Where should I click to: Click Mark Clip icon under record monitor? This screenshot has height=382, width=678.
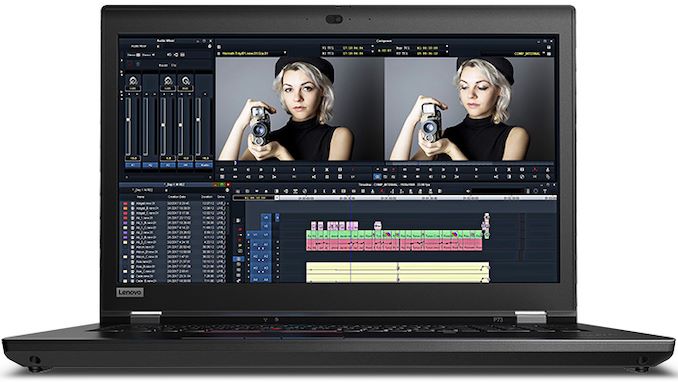click(x=509, y=170)
